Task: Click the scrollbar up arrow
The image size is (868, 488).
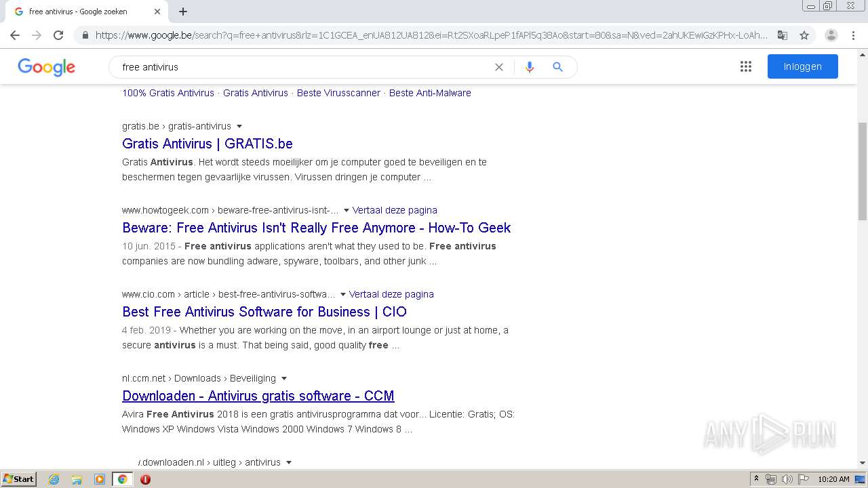Action: (863, 54)
